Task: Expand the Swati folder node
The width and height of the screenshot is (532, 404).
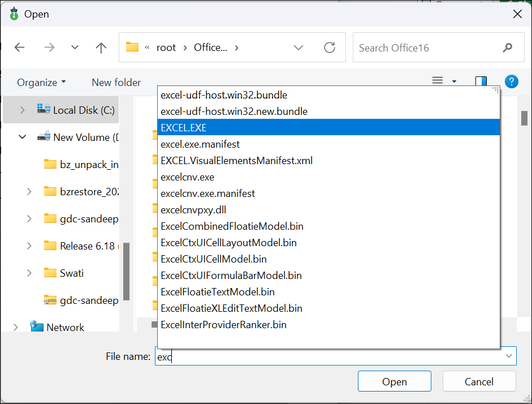Action: click(29, 273)
